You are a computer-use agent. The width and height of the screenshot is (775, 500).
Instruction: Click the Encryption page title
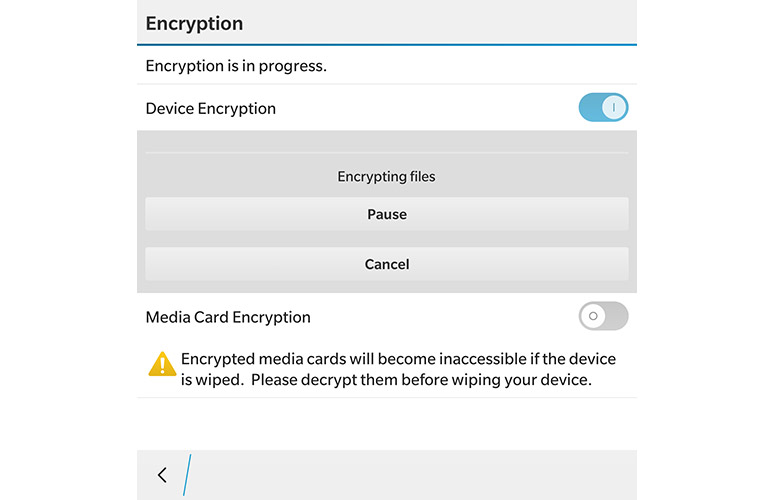coord(194,23)
